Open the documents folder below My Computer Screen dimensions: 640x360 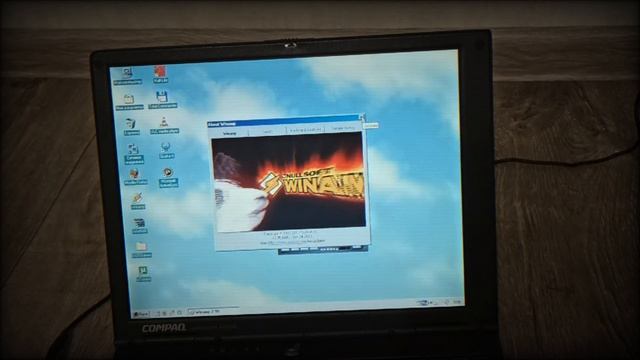click(x=129, y=102)
